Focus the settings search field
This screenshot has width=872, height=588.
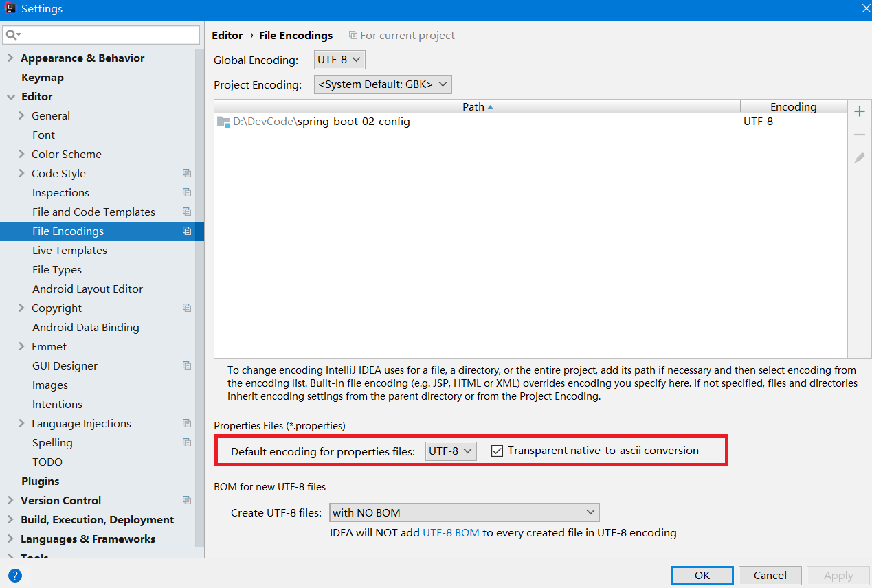point(101,34)
